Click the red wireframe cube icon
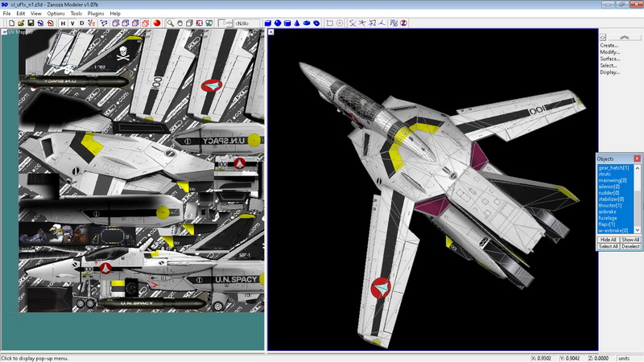The image size is (644, 362). point(146,23)
